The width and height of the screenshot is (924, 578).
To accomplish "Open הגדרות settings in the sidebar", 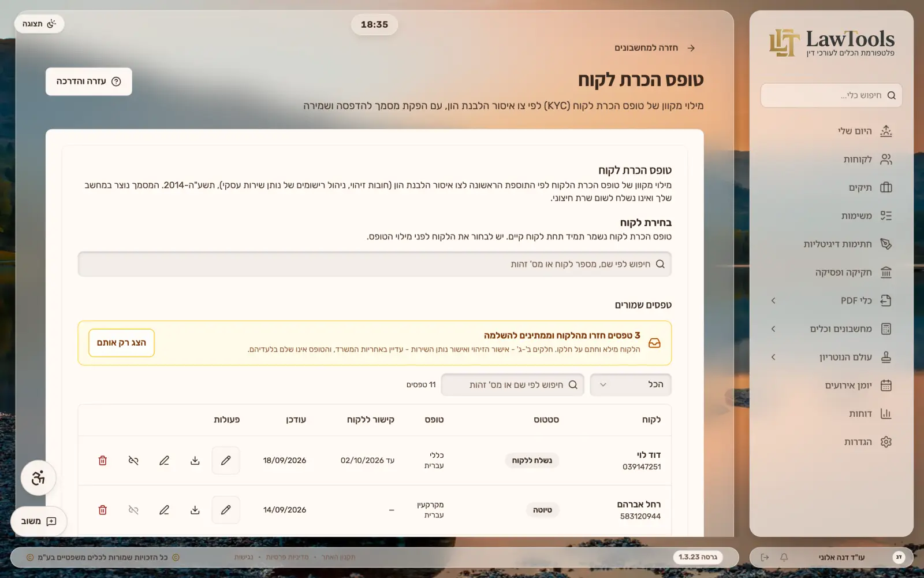I will [832, 442].
